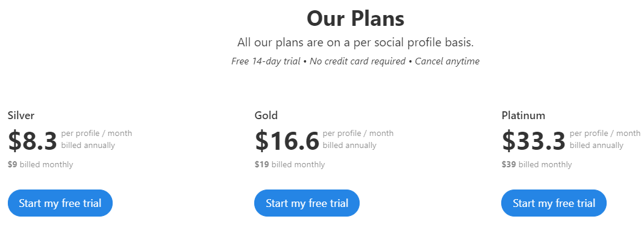
Task: Click Silver's per profile / month label
Action: [x=96, y=133]
